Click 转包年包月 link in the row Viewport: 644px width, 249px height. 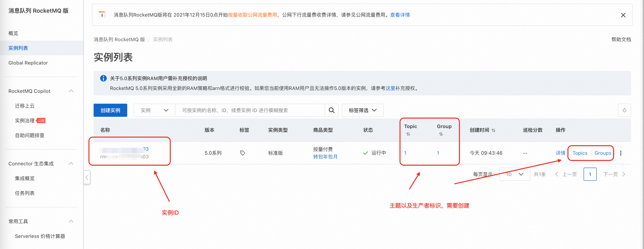click(x=325, y=157)
